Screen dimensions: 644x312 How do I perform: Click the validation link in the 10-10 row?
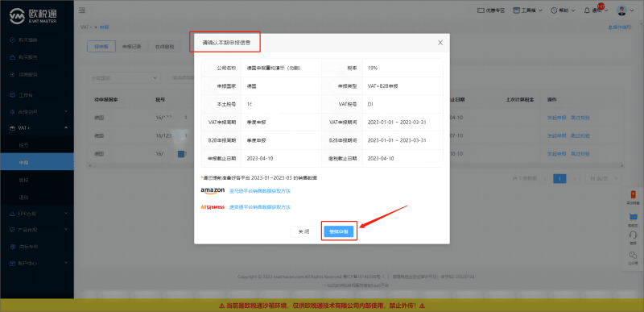point(580,154)
